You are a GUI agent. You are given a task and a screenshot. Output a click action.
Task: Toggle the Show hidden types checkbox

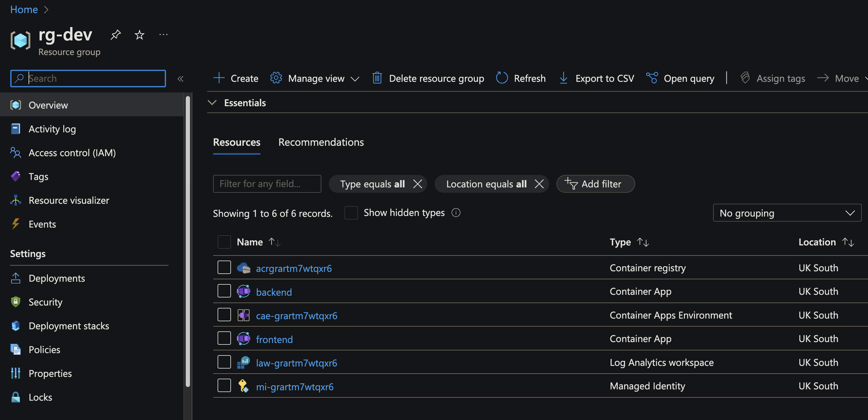(x=351, y=213)
